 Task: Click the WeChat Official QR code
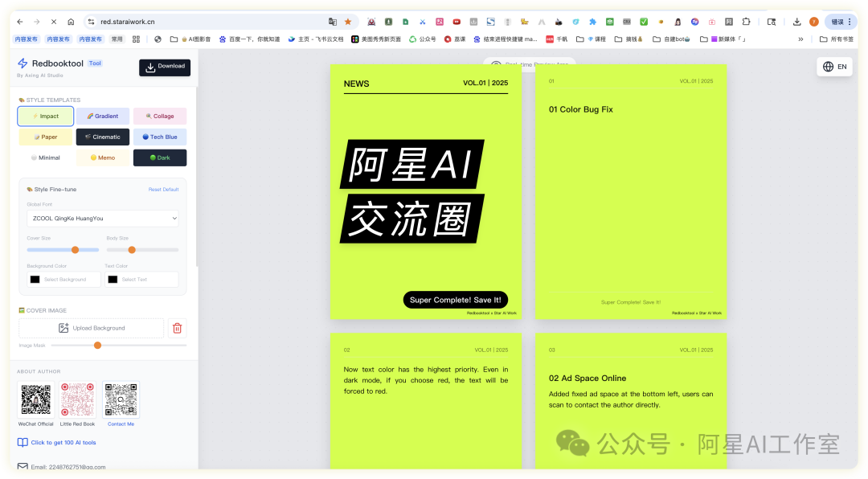pos(36,399)
